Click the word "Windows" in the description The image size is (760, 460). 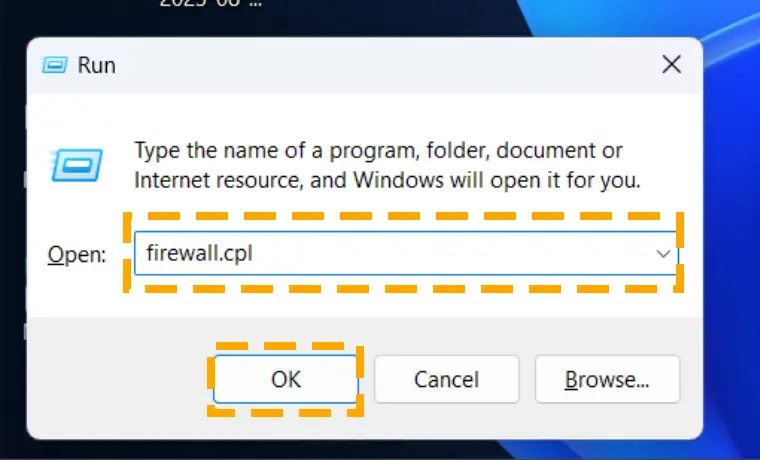click(398, 180)
